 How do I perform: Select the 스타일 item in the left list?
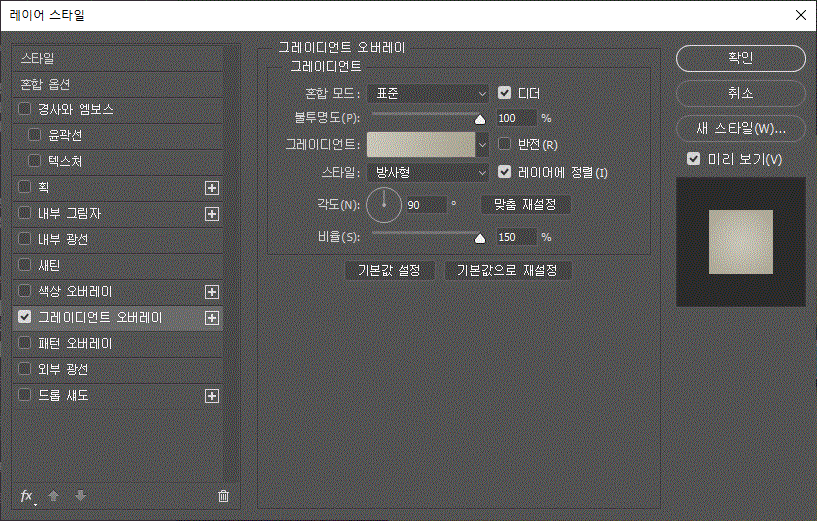(118, 58)
